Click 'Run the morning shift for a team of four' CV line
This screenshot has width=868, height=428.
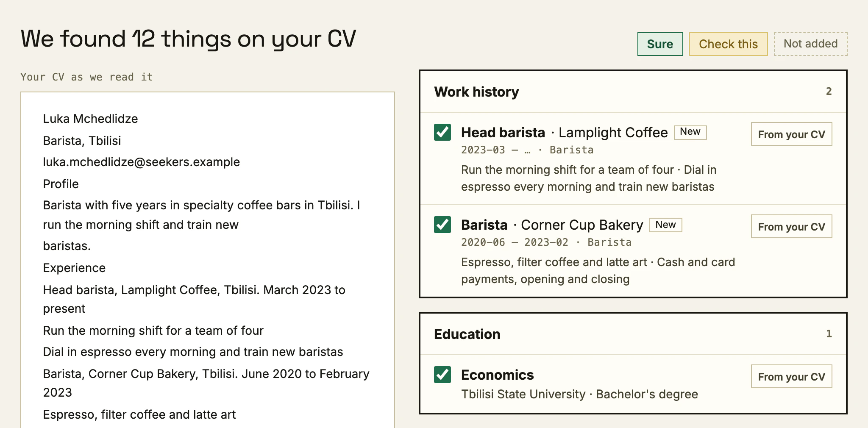pos(153,331)
